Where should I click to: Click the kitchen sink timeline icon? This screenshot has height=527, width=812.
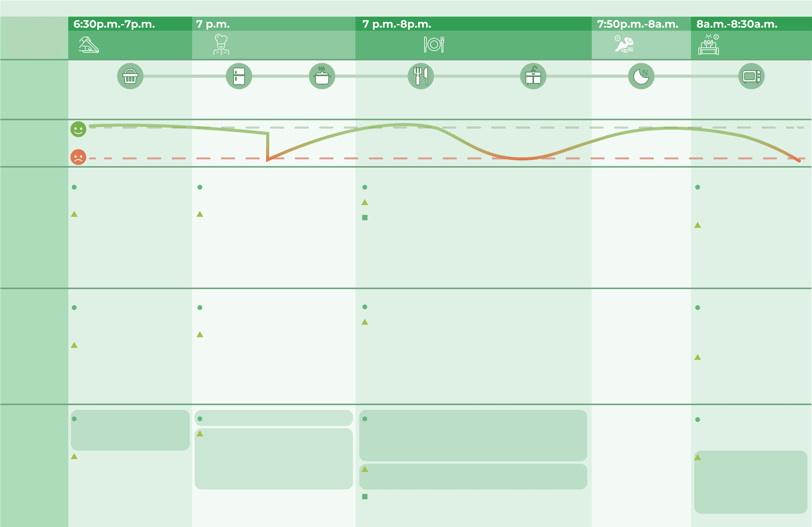tap(533, 76)
